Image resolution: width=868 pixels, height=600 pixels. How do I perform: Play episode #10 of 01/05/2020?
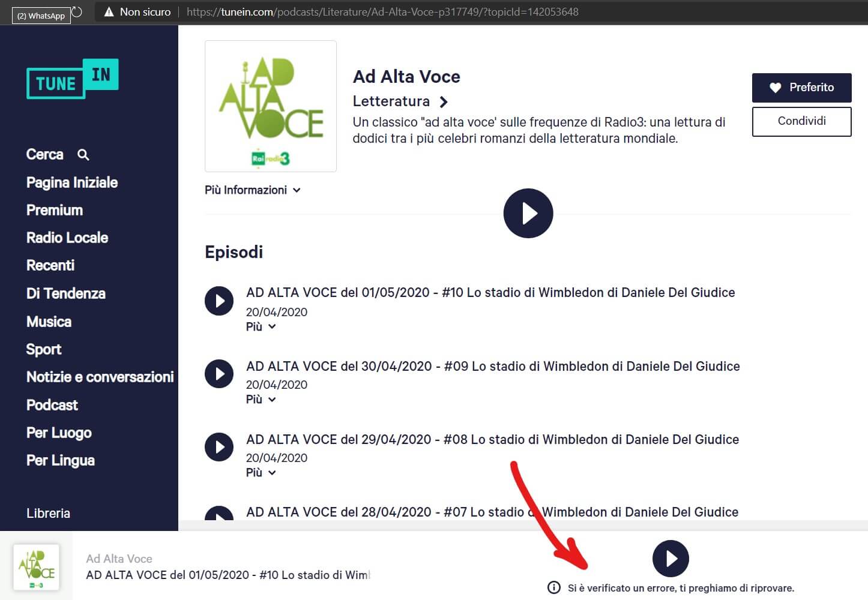[x=219, y=301]
